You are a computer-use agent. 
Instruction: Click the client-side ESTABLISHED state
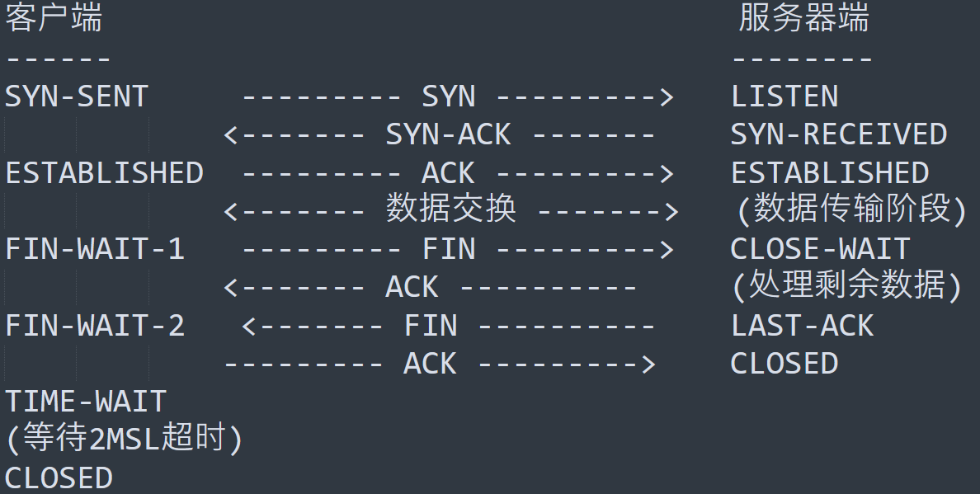104,173
